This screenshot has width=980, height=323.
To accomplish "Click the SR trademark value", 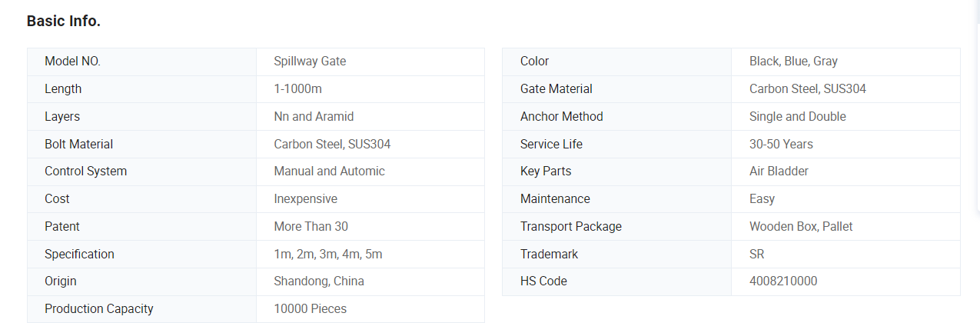I will coord(756,255).
